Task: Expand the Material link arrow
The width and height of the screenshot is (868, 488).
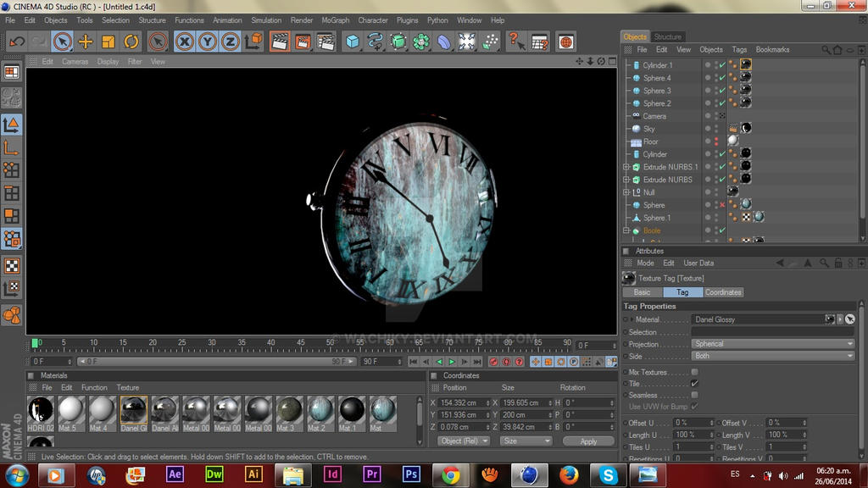Action: [632, 319]
